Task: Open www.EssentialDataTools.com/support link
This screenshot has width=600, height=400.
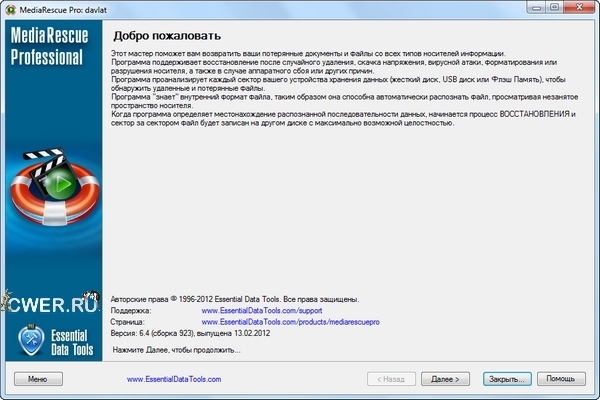Action: (x=262, y=310)
